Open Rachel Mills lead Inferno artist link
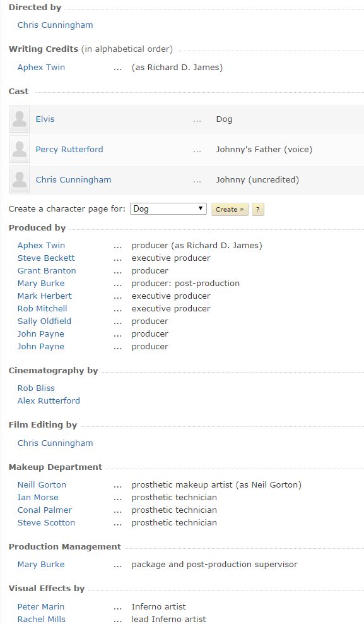Image resolution: width=364 pixels, height=624 pixels. point(42,619)
